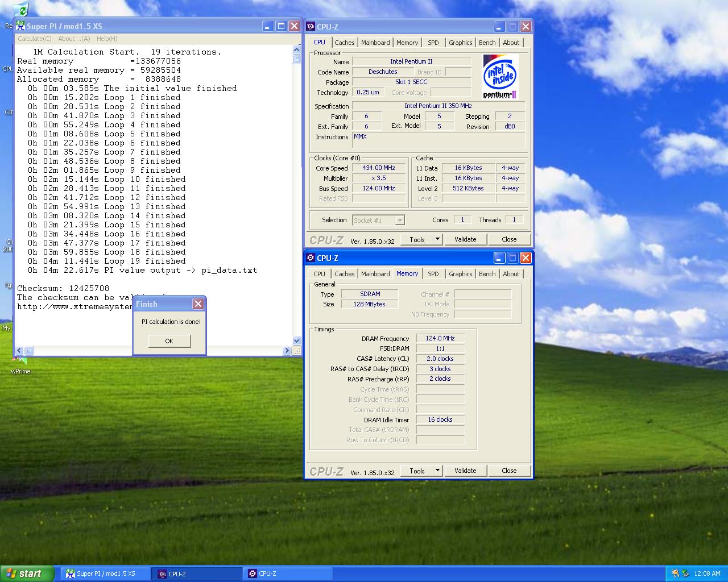
Task: Open the Start menu
Action: coord(27,573)
